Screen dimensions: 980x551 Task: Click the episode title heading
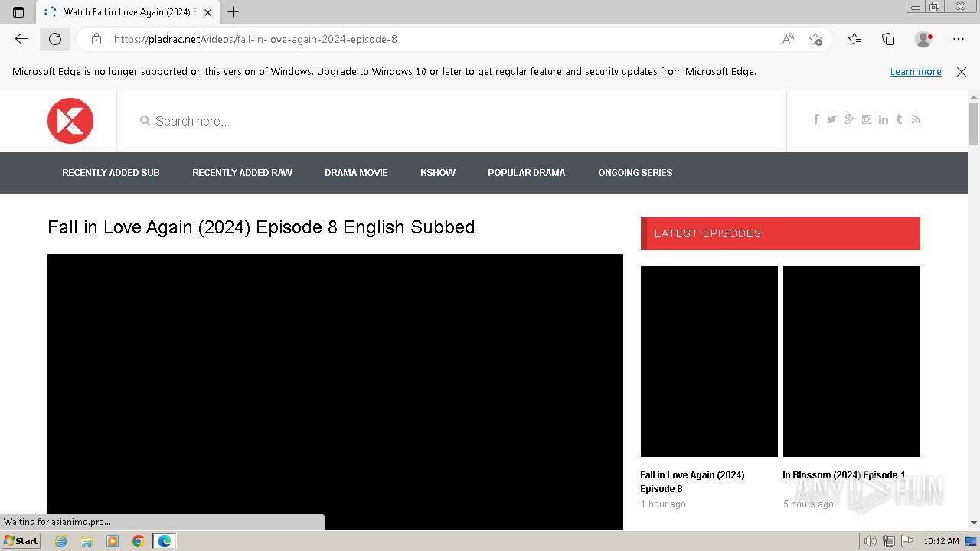pos(261,227)
